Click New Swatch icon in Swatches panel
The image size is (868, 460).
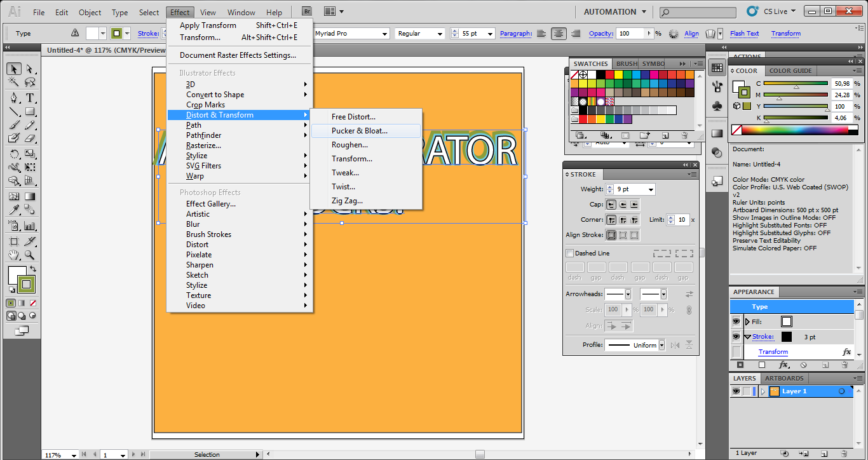[x=665, y=135]
